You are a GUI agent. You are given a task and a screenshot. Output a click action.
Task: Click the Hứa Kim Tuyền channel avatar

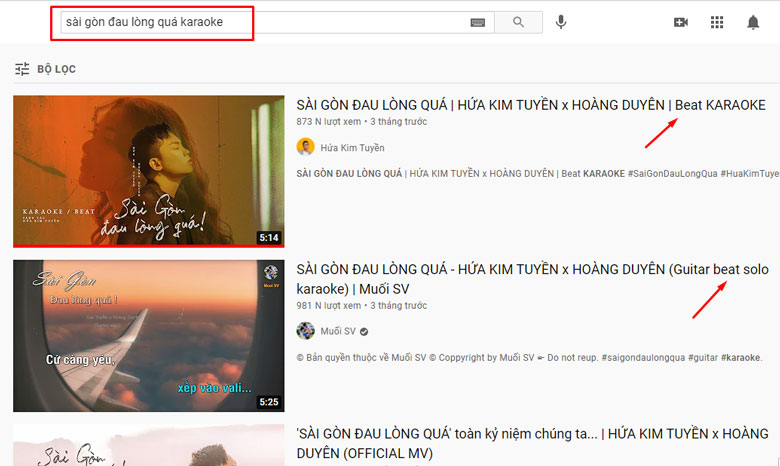pos(305,147)
